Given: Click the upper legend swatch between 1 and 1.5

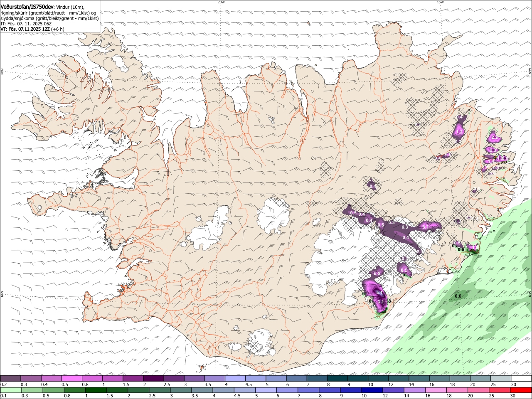Looking at the screenshot, I should click(113, 378).
